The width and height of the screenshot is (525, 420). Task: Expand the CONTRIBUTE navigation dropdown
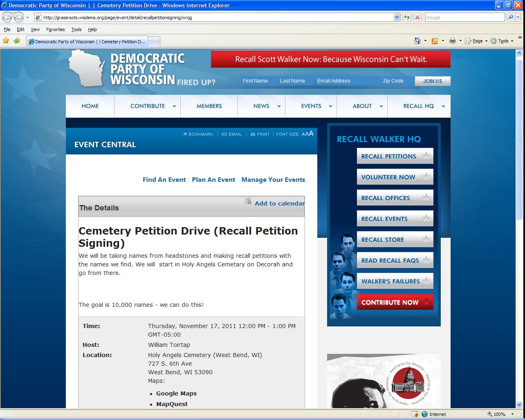pyautogui.click(x=174, y=106)
